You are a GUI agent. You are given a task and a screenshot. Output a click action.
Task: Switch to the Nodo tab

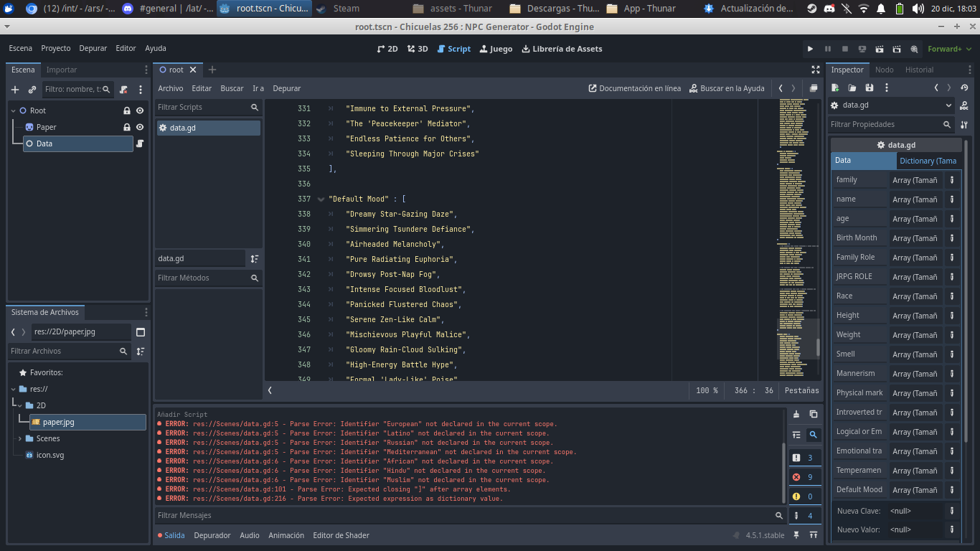(x=885, y=70)
